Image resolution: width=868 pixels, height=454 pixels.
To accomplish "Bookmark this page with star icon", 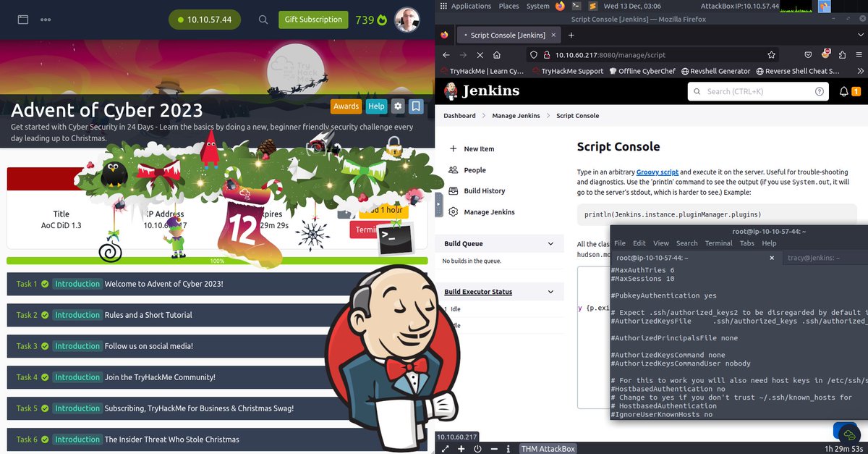I will point(772,55).
